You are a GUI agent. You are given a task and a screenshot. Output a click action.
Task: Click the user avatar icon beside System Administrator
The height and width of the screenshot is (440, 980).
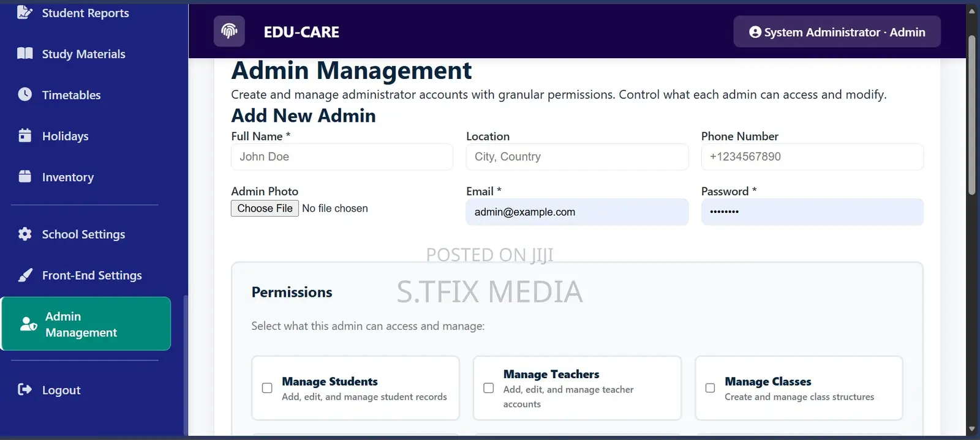coord(755,32)
